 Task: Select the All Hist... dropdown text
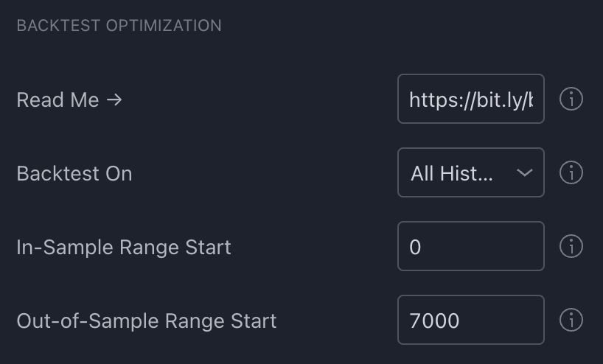click(451, 173)
